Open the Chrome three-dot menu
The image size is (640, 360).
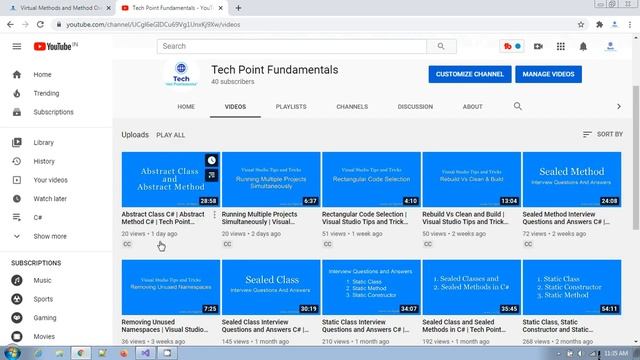click(x=630, y=24)
